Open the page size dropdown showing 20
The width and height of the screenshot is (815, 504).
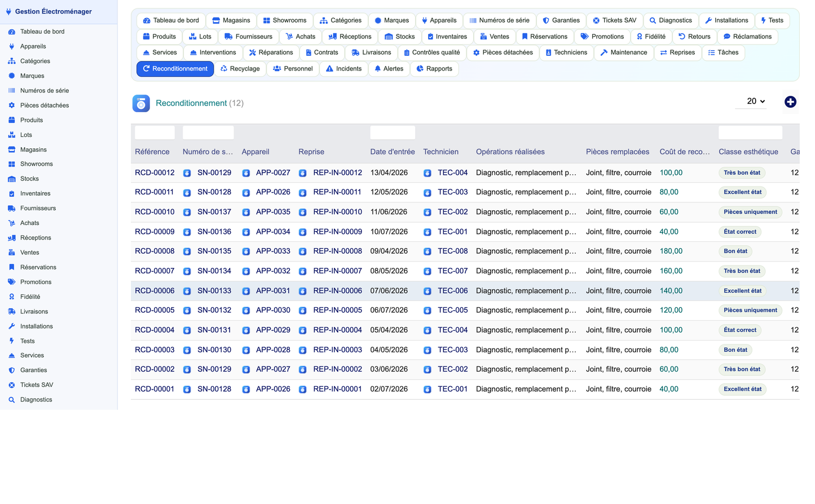pos(755,101)
